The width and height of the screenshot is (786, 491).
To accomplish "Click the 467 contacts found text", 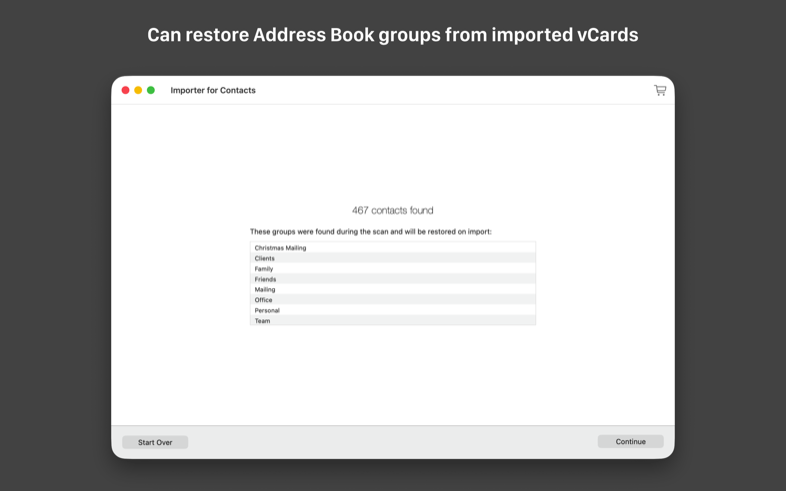I will coord(392,211).
